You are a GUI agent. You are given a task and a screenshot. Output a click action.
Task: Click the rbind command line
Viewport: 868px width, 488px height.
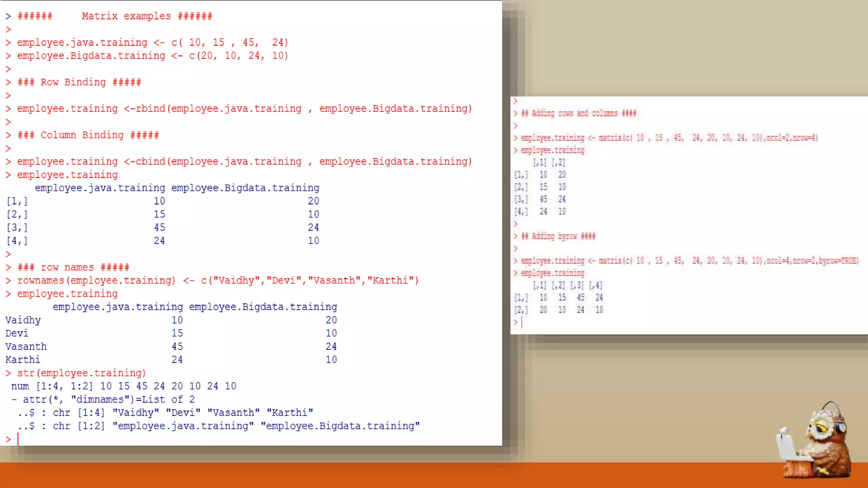pos(244,108)
